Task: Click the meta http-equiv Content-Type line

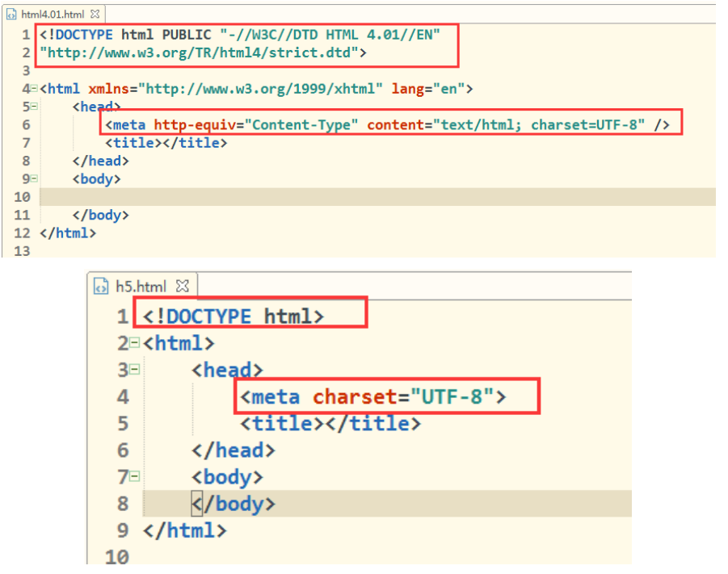Action: pyautogui.click(x=387, y=125)
